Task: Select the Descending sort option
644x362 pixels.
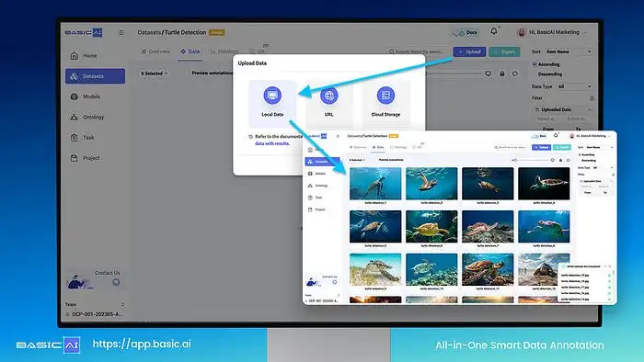Action: pyautogui.click(x=549, y=74)
